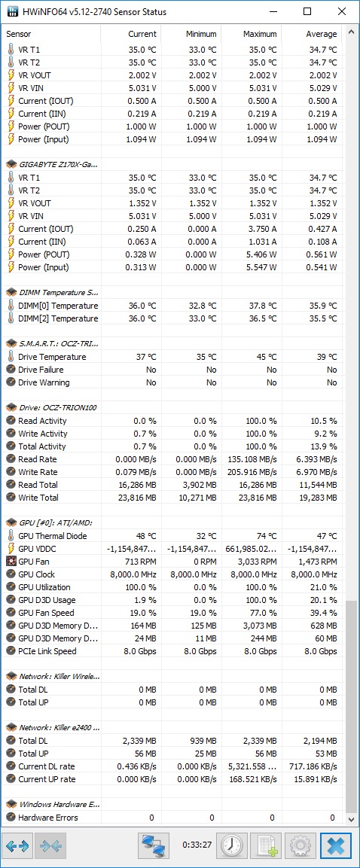Click the Sensor column header

click(x=51, y=34)
